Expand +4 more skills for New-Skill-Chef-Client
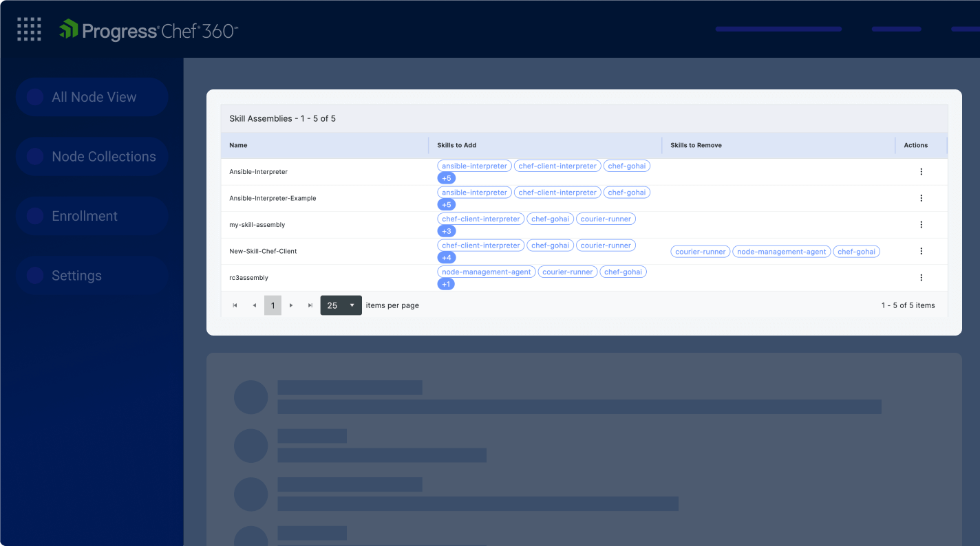The height and width of the screenshot is (546, 980). pyautogui.click(x=446, y=258)
